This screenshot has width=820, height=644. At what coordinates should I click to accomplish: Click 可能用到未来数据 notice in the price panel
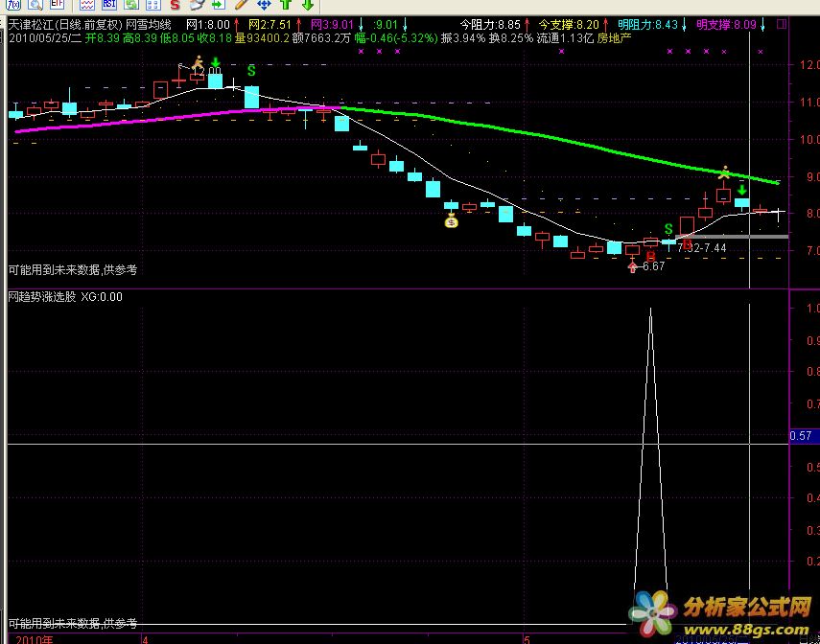(x=73, y=270)
